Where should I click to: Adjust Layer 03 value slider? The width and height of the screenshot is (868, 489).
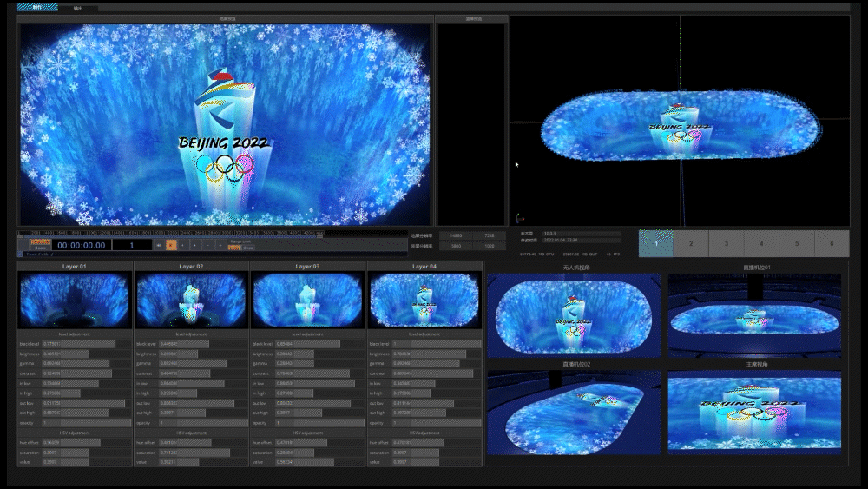(x=320, y=462)
